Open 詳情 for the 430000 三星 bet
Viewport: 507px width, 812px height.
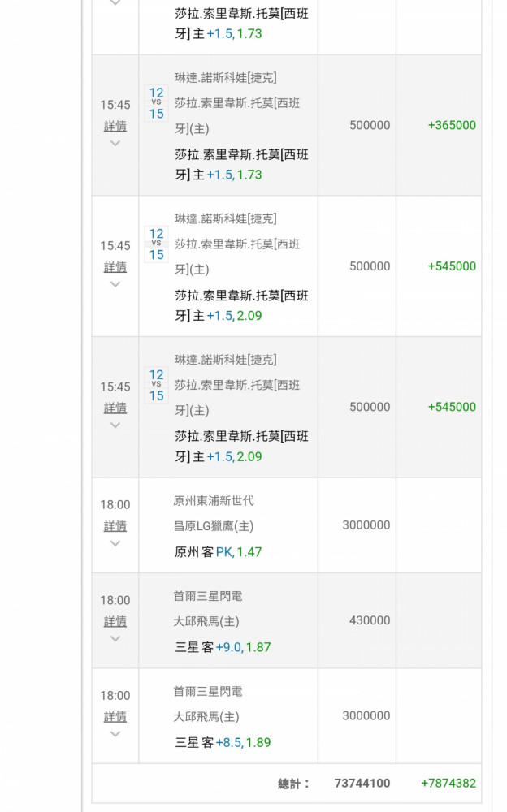115,621
